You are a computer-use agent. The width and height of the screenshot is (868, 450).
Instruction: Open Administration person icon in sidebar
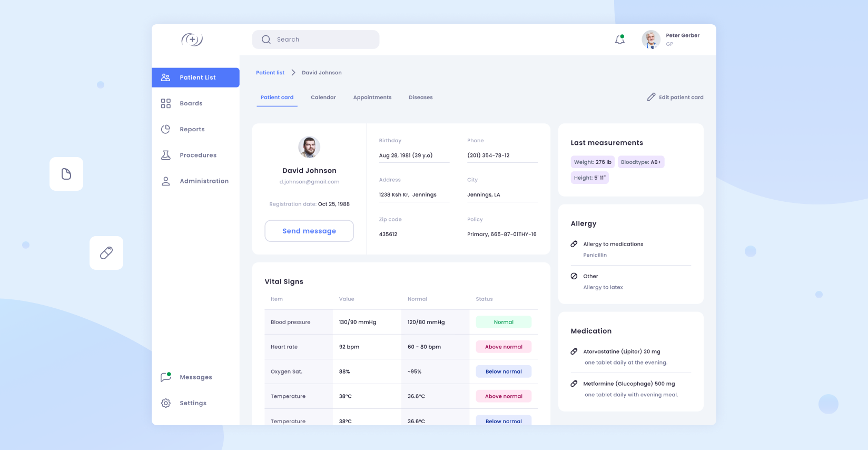[165, 181]
